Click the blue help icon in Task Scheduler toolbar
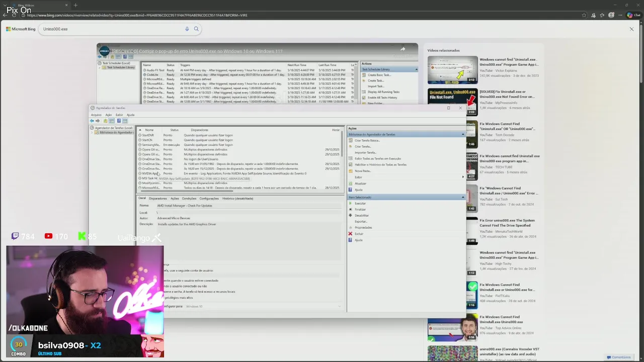Image resolution: width=644 pixels, height=362 pixels. pos(119,121)
